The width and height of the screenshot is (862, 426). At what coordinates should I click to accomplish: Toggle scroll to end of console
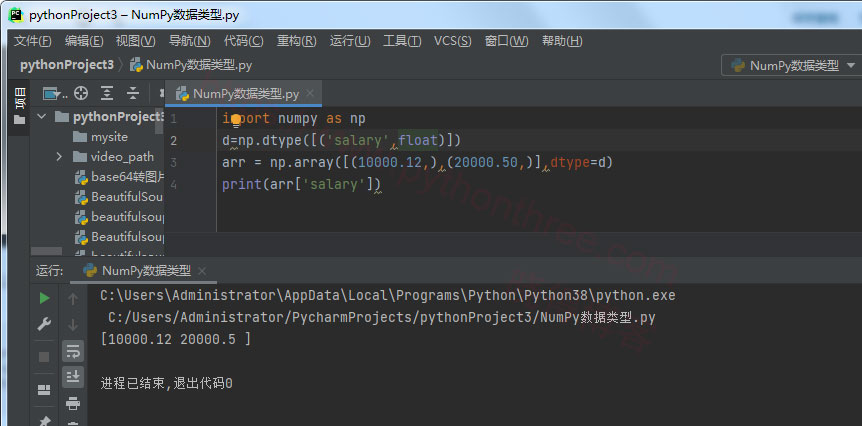pos(73,376)
